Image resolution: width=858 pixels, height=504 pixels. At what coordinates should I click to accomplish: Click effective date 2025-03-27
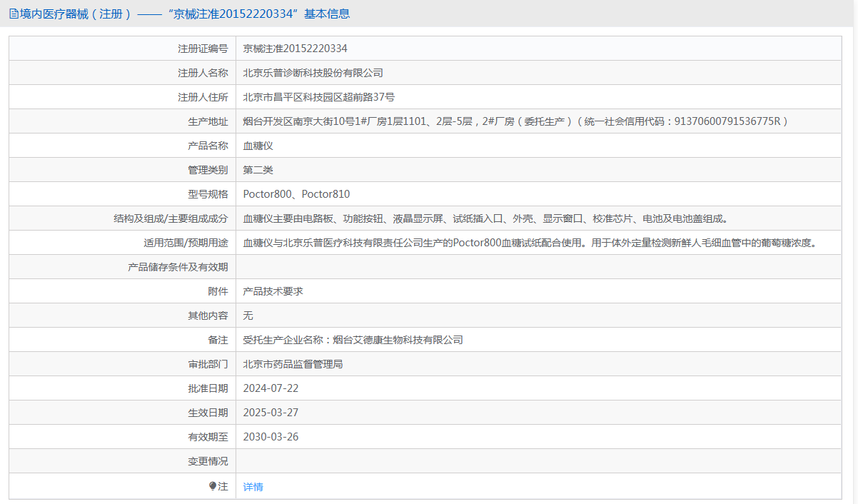271,413
